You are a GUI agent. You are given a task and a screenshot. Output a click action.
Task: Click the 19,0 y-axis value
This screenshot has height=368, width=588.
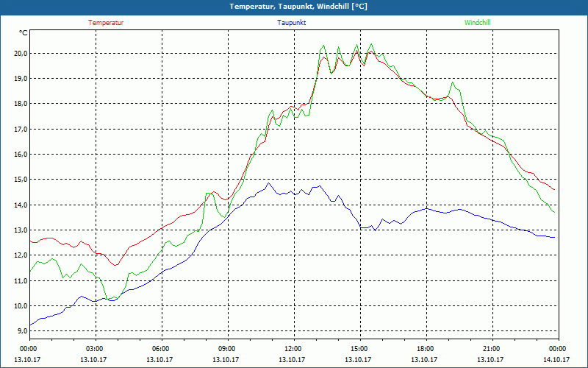pos(21,79)
